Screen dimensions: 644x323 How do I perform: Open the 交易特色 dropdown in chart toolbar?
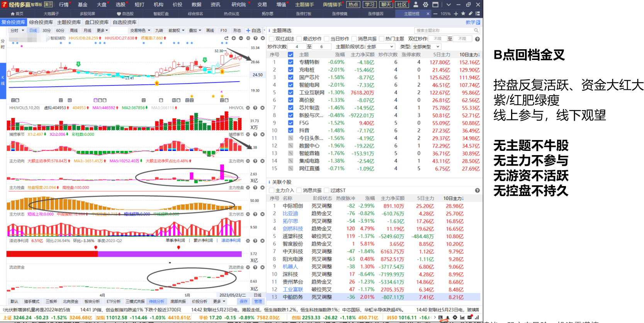[x=140, y=31]
